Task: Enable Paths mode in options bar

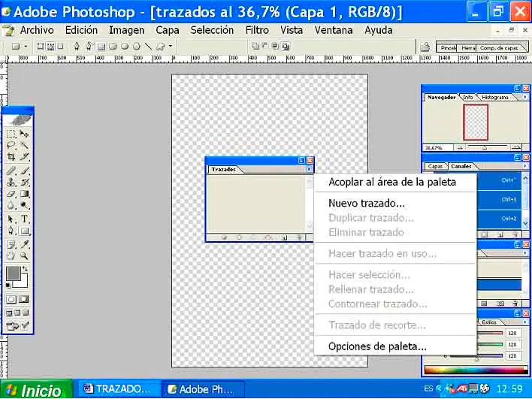Action: pos(50,47)
